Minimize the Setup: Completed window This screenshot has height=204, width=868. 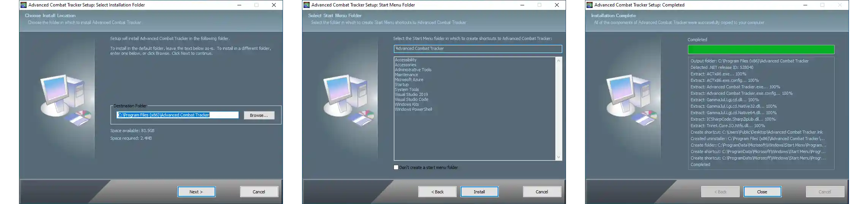[x=805, y=5]
